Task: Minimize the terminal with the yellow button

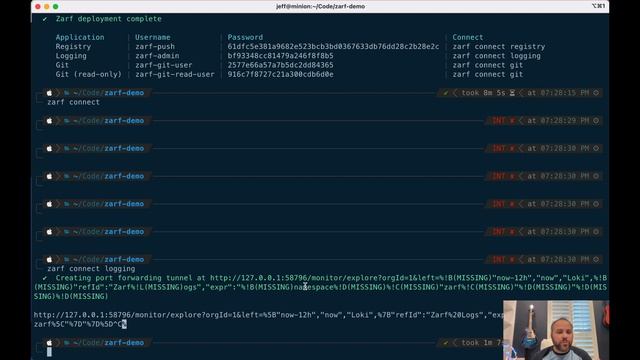Action: 47,7
